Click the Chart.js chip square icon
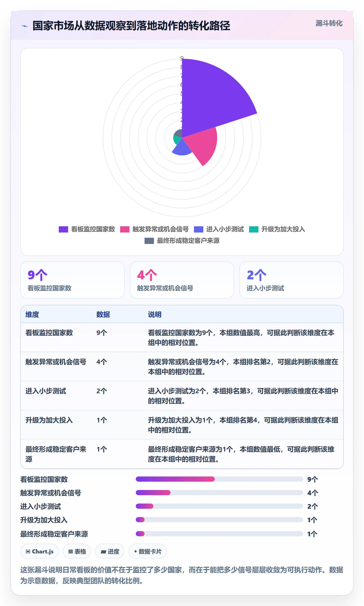The image size is (364, 606). pyautogui.click(x=28, y=551)
